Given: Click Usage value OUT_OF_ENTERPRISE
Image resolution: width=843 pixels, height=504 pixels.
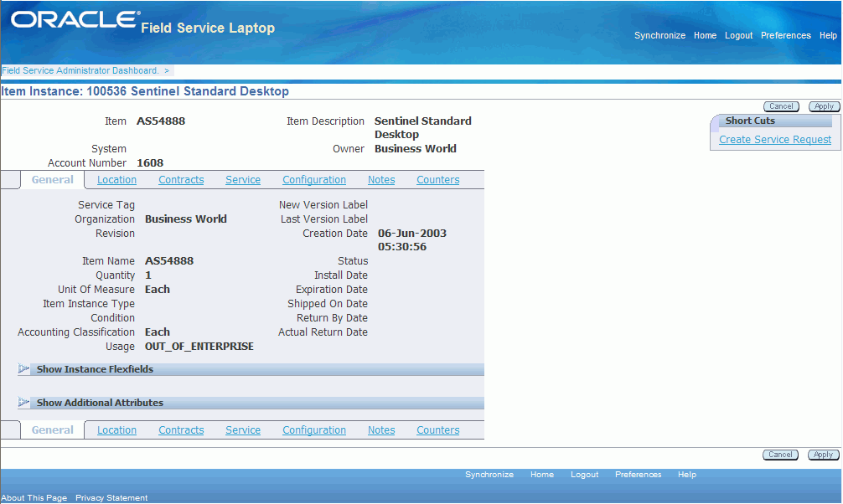Looking at the screenshot, I should click(x=199, y=347).
